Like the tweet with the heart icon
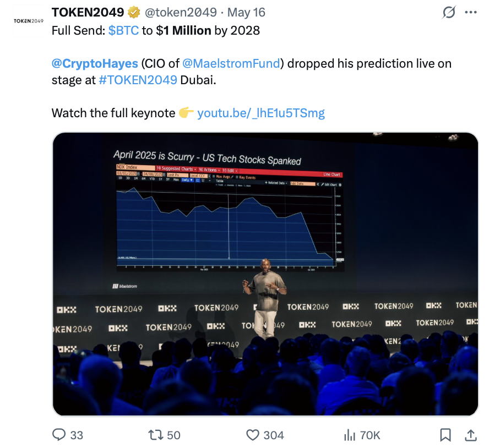The image size is (489, 448). (253, 435)
